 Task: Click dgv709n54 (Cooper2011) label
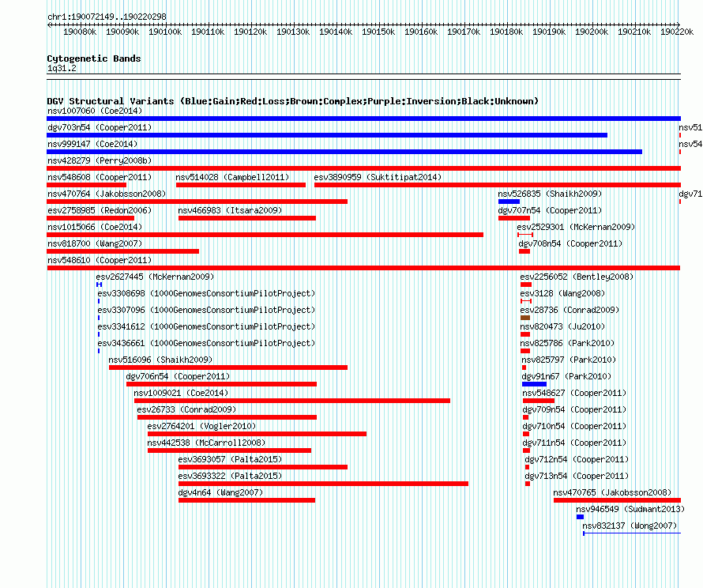pyautogui.click(x=574, y=409)
